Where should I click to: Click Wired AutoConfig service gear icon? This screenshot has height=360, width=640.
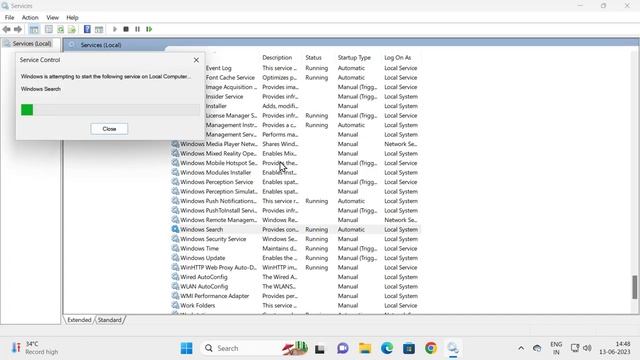pyautogui.click(x=175, y=277)
